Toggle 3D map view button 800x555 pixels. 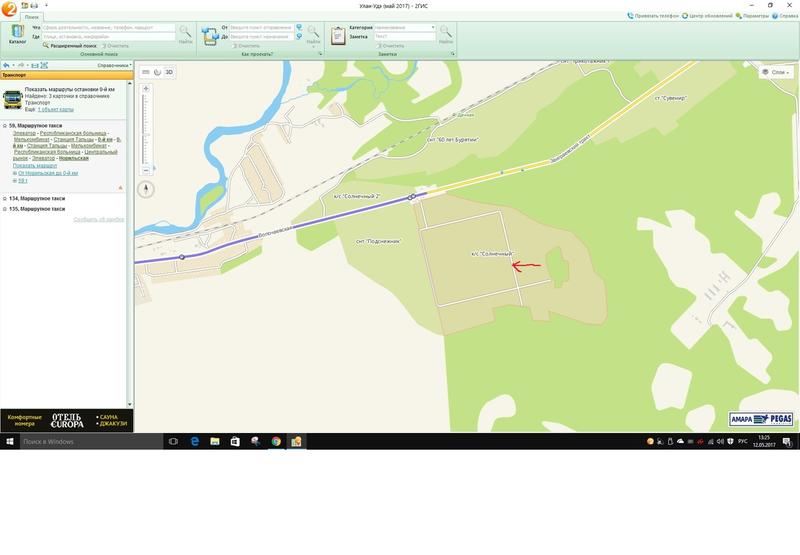pyautogui.click(x=169, y=72)
